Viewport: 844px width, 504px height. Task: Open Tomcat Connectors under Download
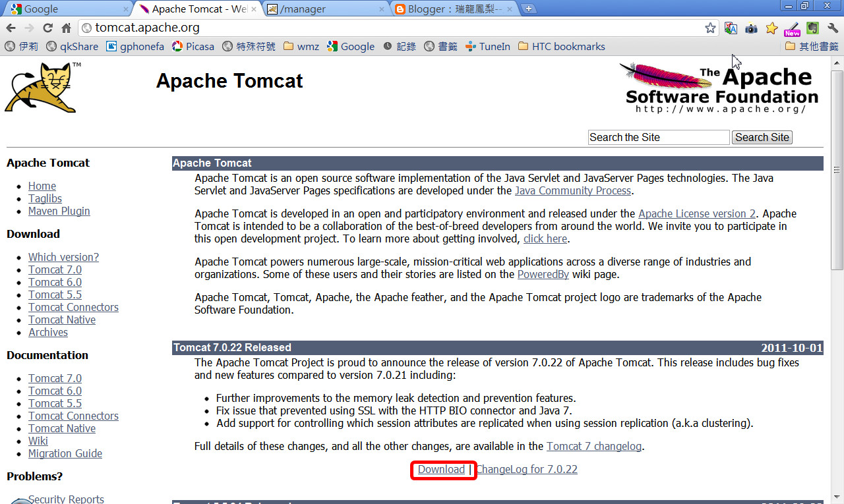(x=73, y=307)
